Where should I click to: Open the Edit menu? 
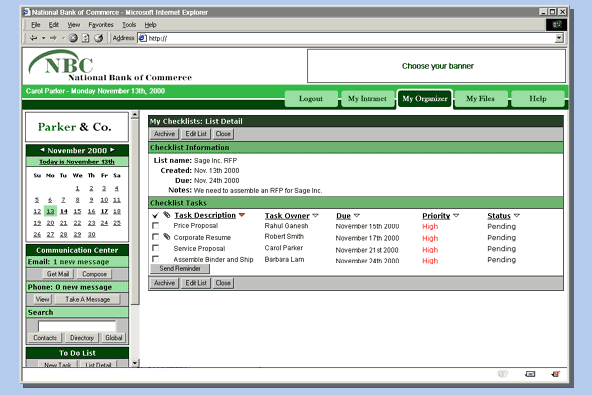(54, 25)
